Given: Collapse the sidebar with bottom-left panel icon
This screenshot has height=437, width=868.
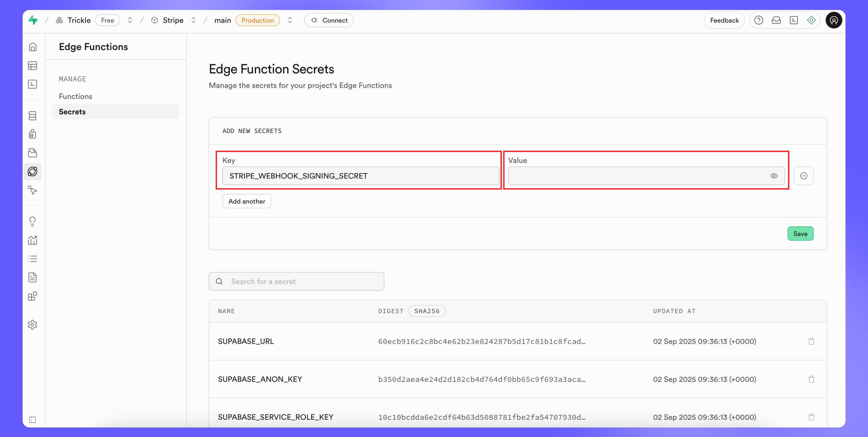Looking at the screenshot, I should click(32, 420).
